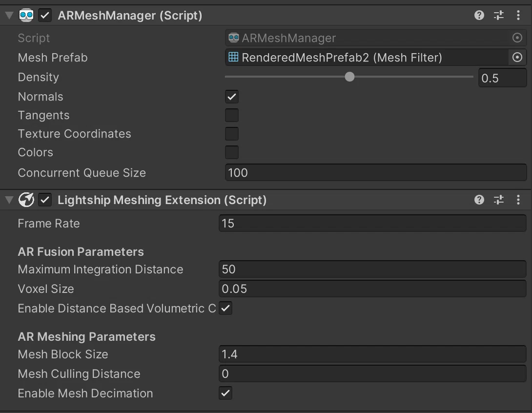Click the Voxel Size input field

pyautogui.click(x=372, y=289)
